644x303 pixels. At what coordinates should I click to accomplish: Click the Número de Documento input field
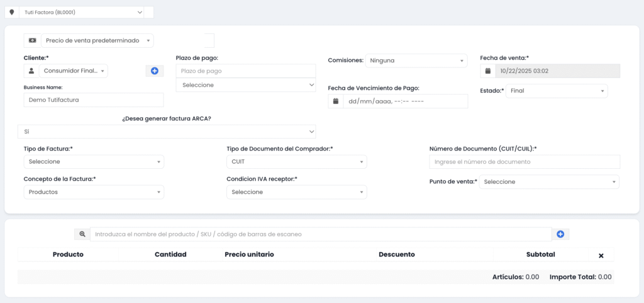coord(525,162)
